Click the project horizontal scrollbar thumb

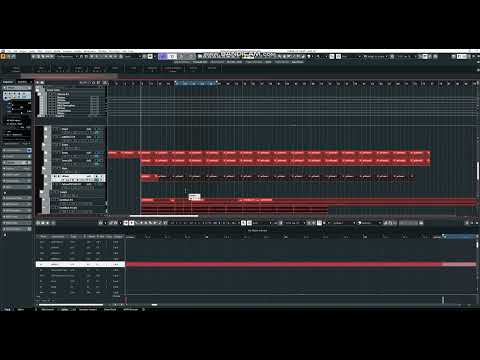point(164,216)
